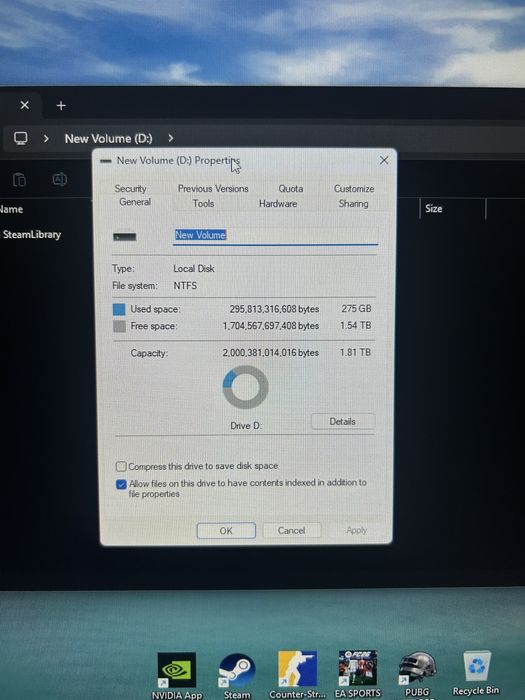
Task: Close the current File Explorer tab
Action: click(x=25, y=105)
